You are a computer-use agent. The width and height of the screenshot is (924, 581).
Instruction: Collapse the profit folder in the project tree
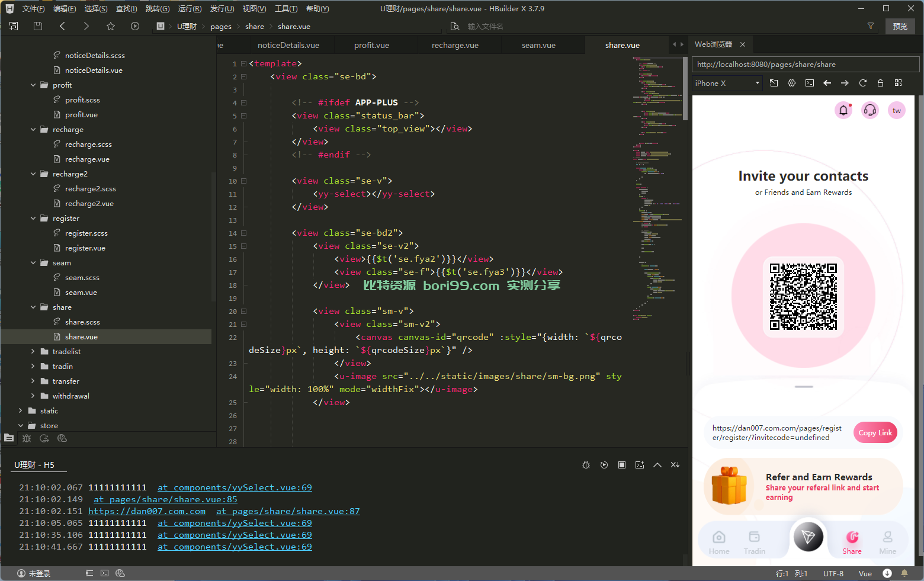click(33, 85)
